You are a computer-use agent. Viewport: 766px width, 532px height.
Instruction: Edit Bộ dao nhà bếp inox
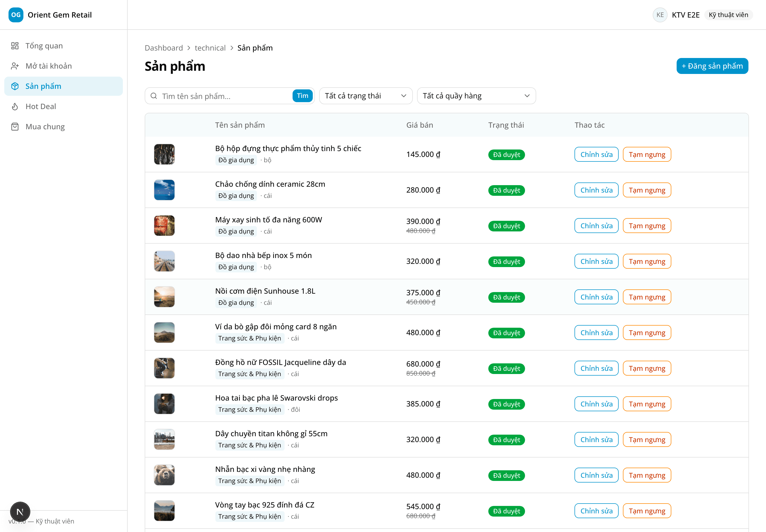click(x=596, y=261)
